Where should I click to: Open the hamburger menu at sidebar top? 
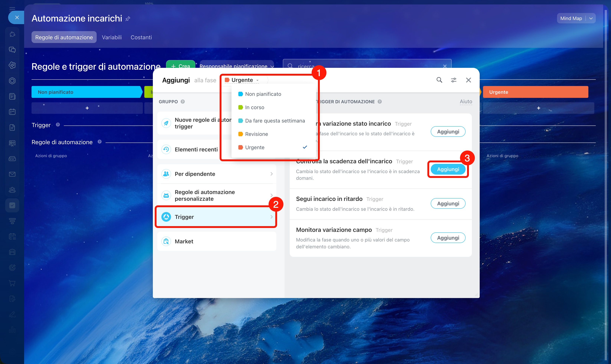click(12, 9)
